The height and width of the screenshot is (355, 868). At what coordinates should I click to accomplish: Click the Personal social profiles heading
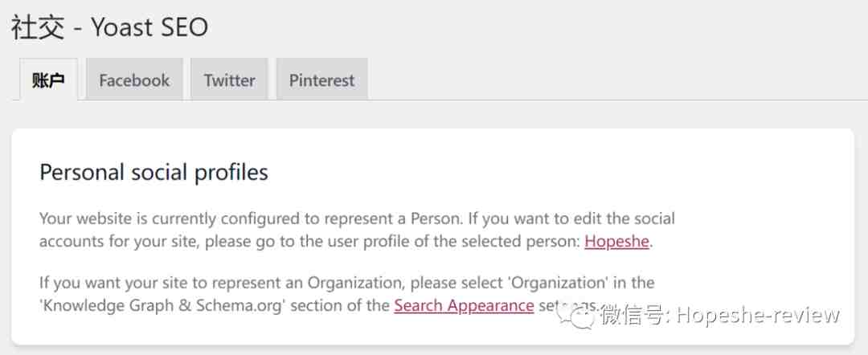pyautogui.click(x=154, y=172)
